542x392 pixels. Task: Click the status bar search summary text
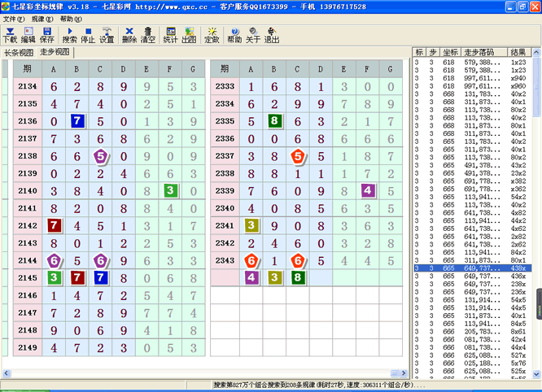(x=319, y=385)
